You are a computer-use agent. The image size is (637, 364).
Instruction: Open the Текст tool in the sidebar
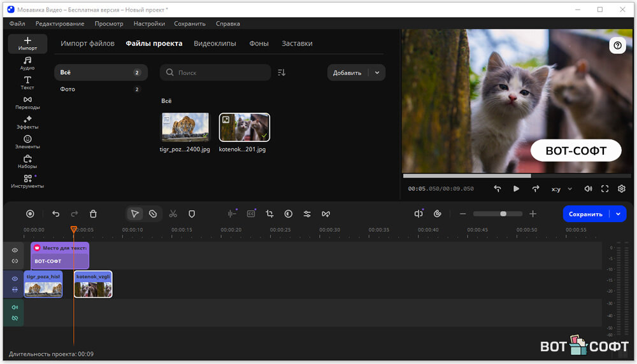point(27,83)
